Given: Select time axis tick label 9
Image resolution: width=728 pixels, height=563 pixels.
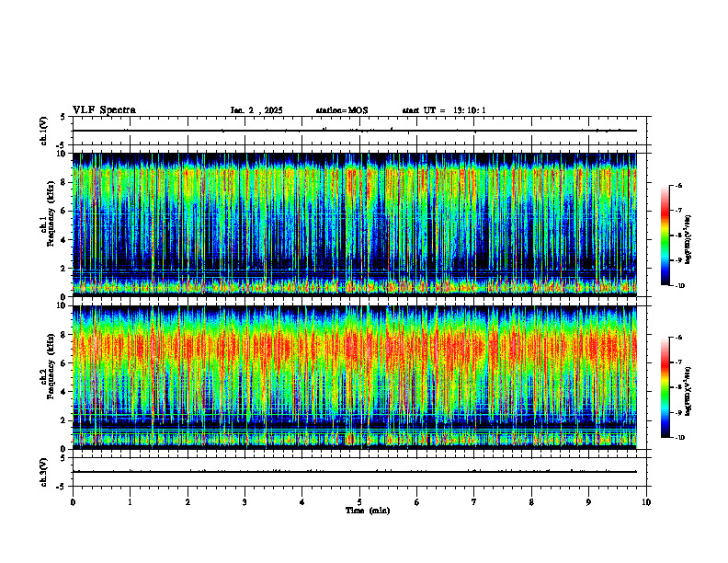Looking at the screenshot, I should tap(588, 502).
